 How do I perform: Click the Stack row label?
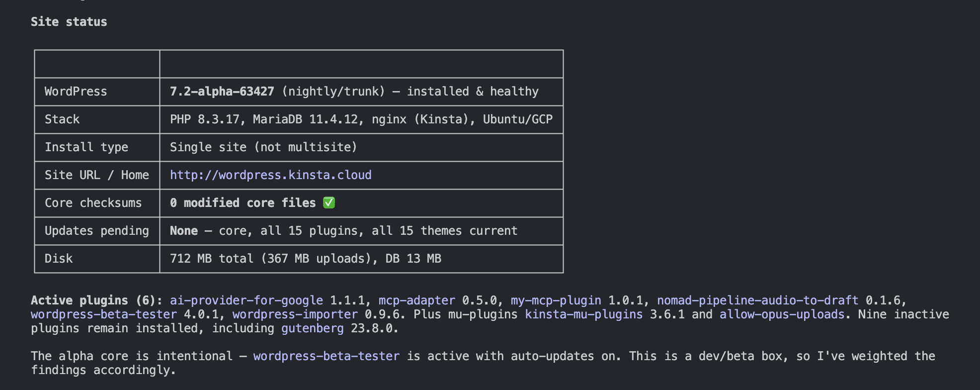click(x=62, y=119)
